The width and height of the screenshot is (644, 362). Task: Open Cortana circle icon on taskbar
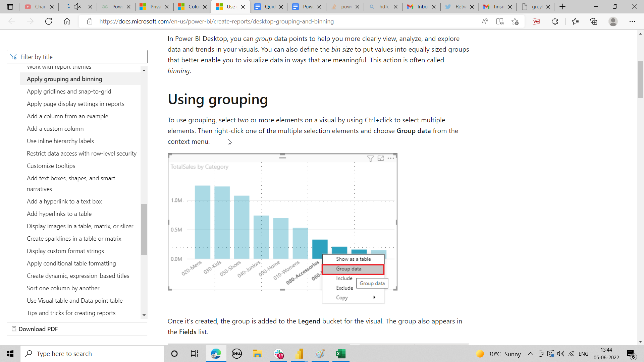[174, 354]
